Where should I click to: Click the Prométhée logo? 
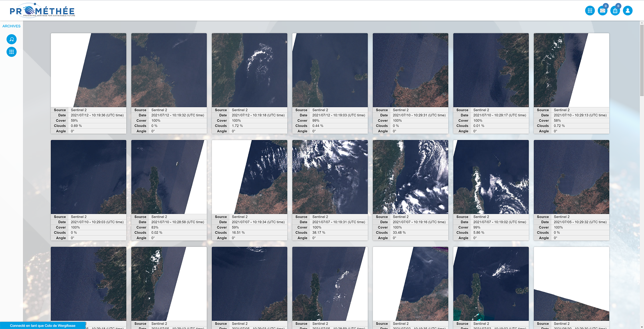point(42,10)
